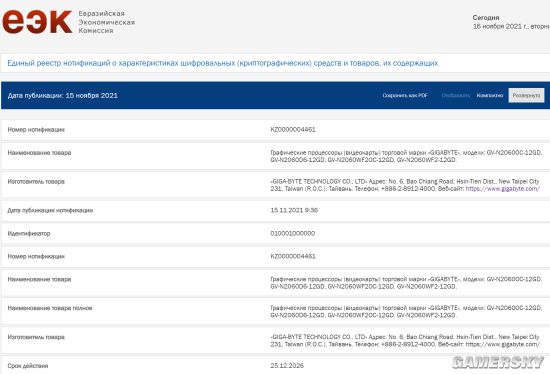Select the first Наименование товара GIGABYTE description

point(406,156)
